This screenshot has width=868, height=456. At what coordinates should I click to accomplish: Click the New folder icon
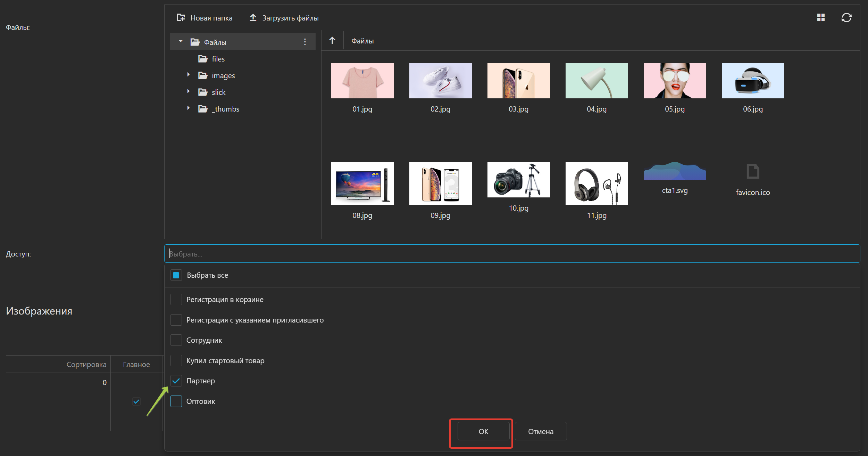pos(181,18)
